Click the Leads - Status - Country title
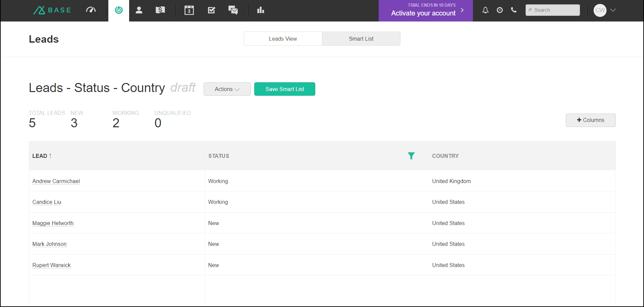 point(97,88)
